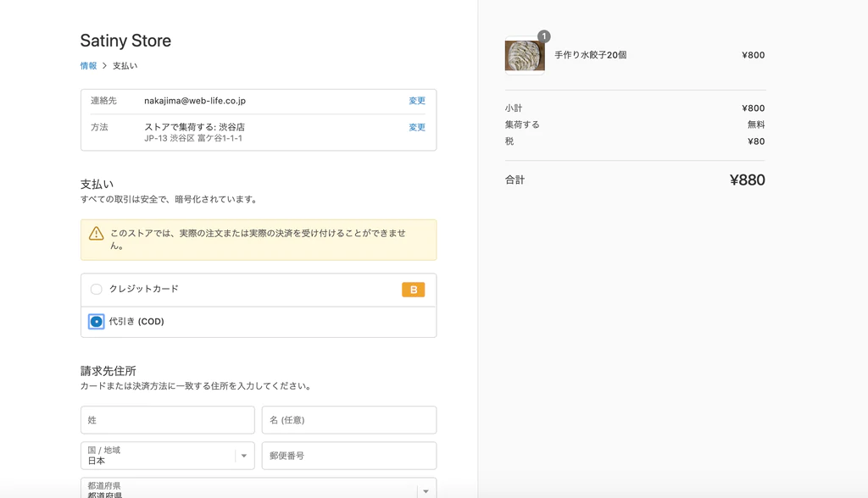The width and height of the screenshot is (868, 498).
Task: Select the クレジットカード payment option
Action: (97, 289)
